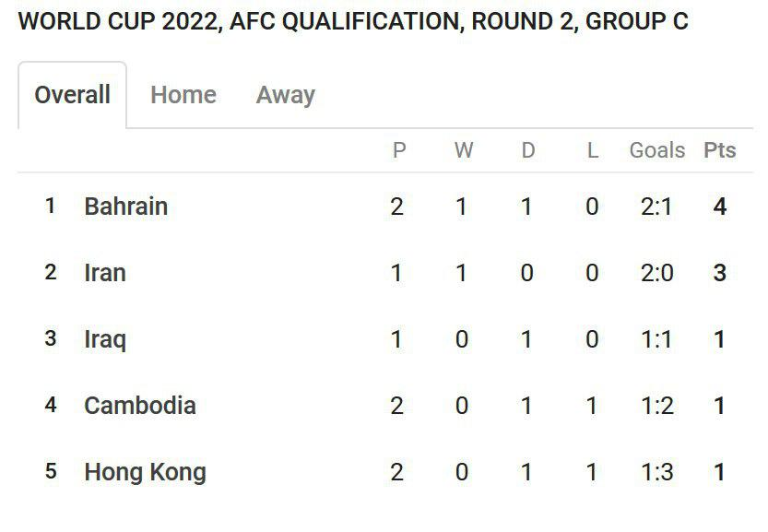Click Hong Kong's 1:3 goals value
The width and height of the screenshot is (768, 532).
[x=656, y=472]
